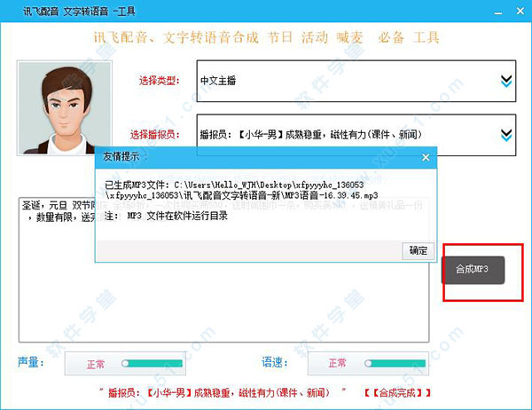This screenshot has height=410, width=532.
Task: Click the 语速 slider knob
Action: 368,364
